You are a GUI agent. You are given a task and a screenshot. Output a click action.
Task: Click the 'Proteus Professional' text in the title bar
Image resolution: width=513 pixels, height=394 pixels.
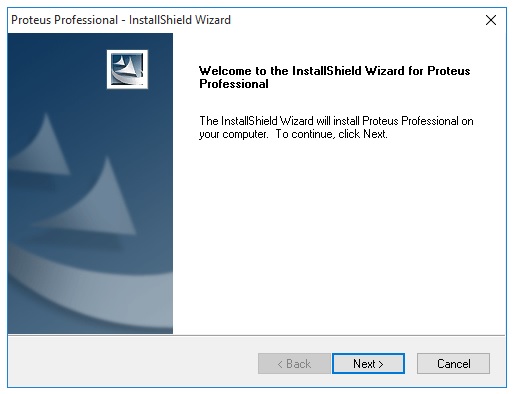click(x=65, y=20)
